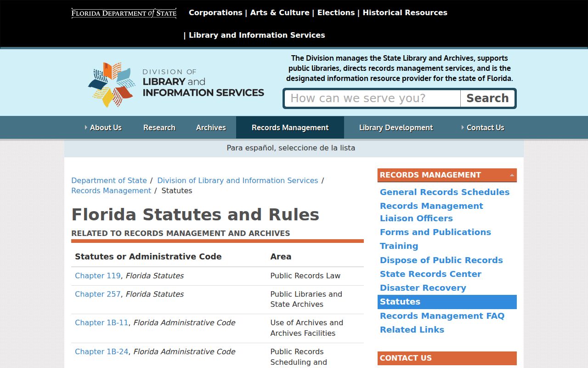Visit the State Records Center link
This screenshot has height=368, width=588.
coord(430,274)
